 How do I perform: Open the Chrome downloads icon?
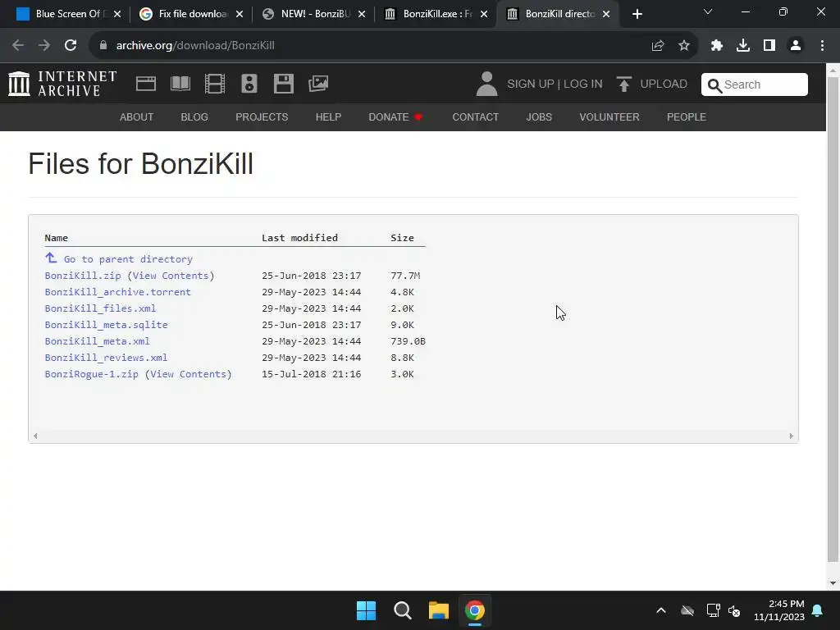coord(743,46)
